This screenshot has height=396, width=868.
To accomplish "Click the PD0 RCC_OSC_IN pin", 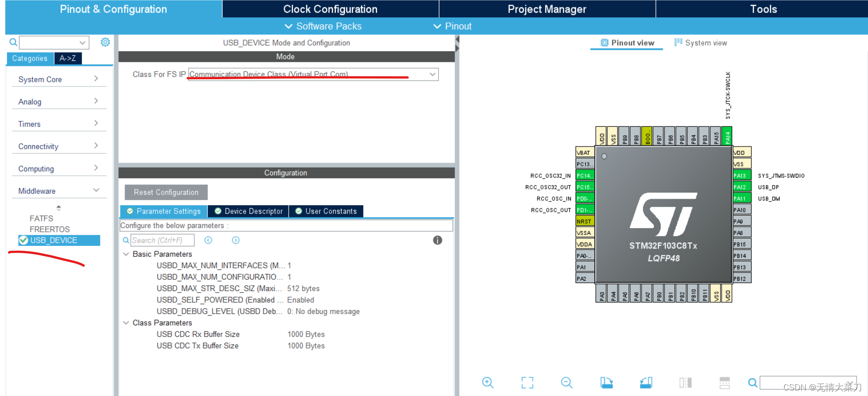I will (x=585, y=199).
